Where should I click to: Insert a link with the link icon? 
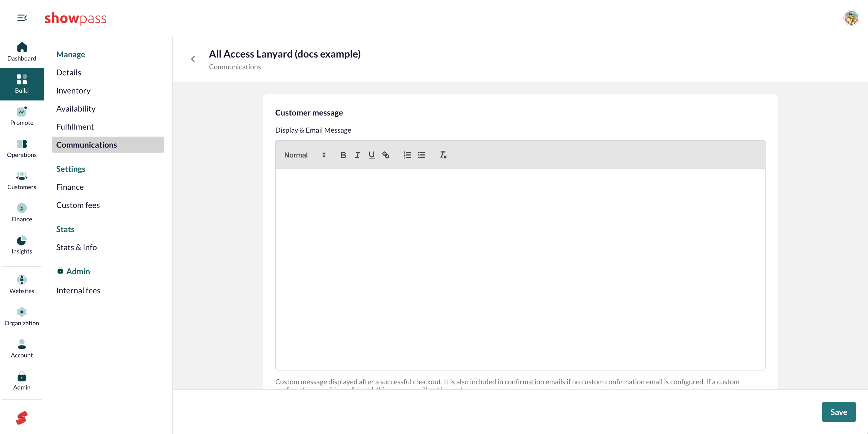click(x=386, y=155)
